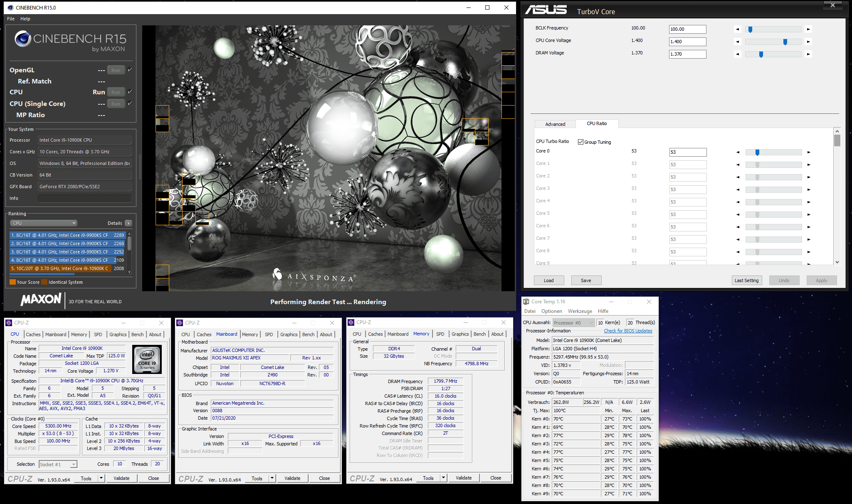The image size is (852, 504).
Task: Open the SPD tab in the Memory CPU-Z window
Action: click(x=440, y=334)
